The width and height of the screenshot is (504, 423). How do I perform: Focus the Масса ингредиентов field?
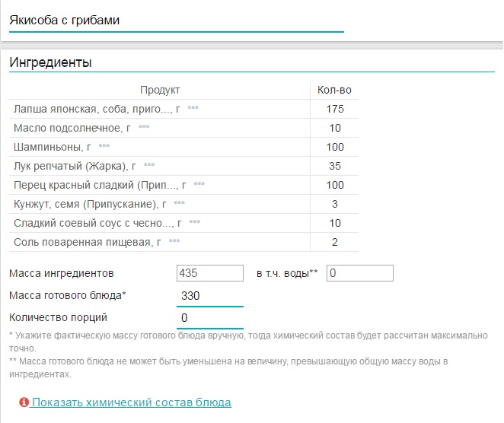(x=209, y=273)
